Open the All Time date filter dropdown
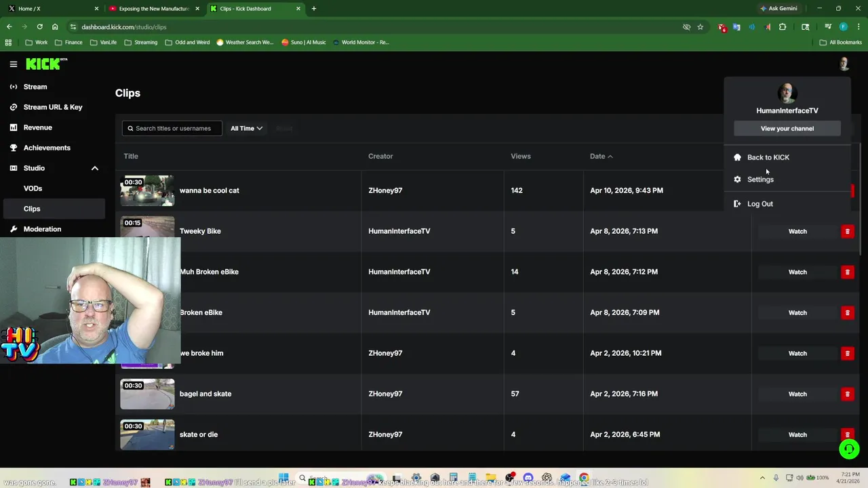The image size is (868, 488). click(246, 128)
